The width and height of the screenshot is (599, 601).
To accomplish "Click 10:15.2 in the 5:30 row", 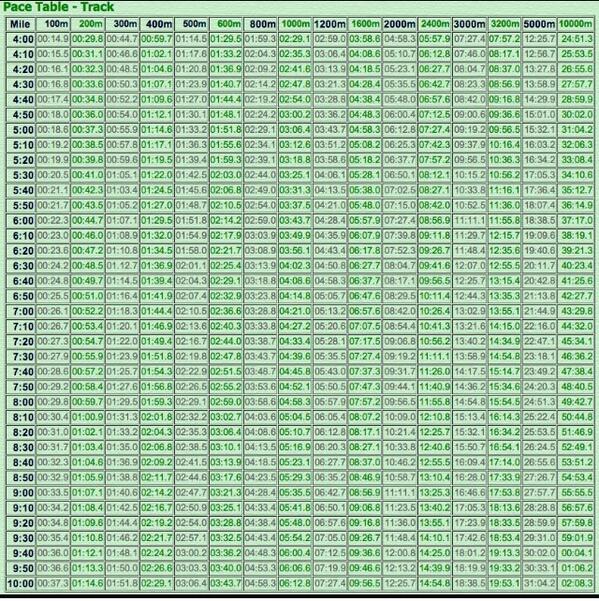I will coord(469,175).
